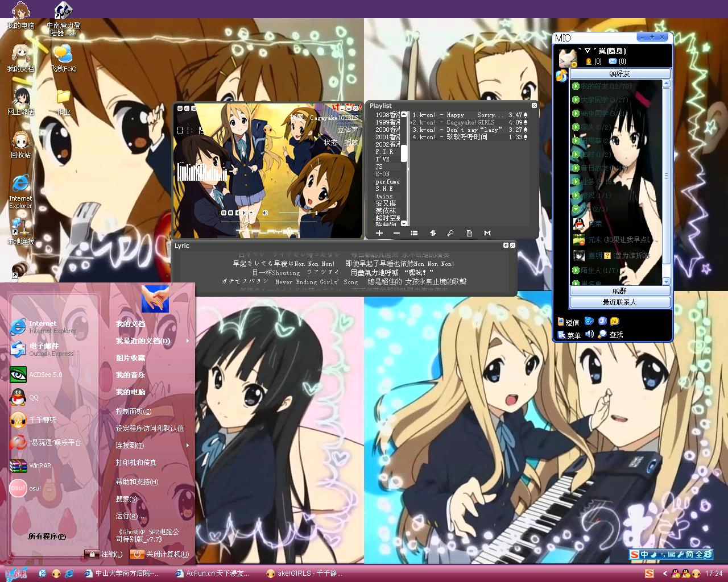Screen dimensions: 728x582
Task: Expand '陌生人' group in QQ
Action: coord(595,271)
